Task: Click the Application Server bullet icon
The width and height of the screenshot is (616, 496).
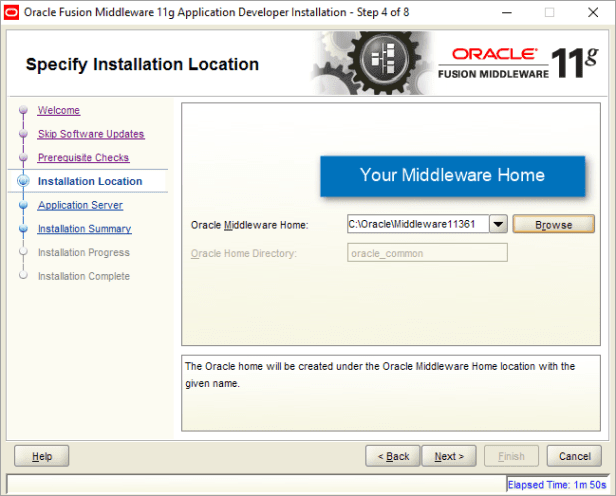Action: pyautogui.click(x=23, y=205)
